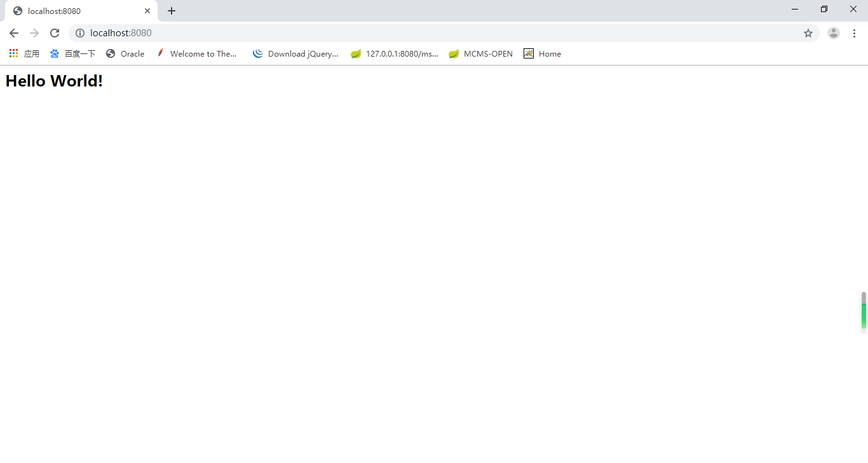The height and width of the screenshot is (463, 868).
Task: Open the Home bookmark
Action: 542,53
